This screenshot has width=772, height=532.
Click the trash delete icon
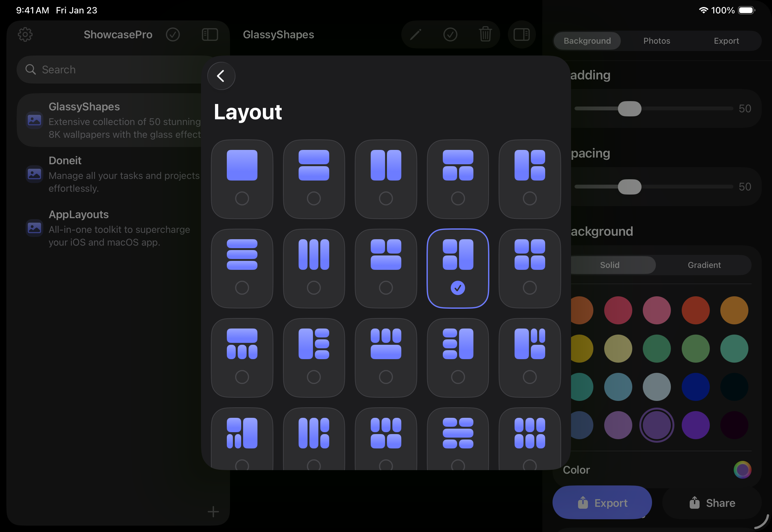pos(485,34)
